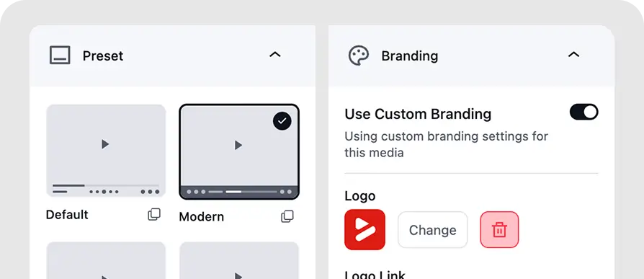Click the Change logo button

coord(432,230)
